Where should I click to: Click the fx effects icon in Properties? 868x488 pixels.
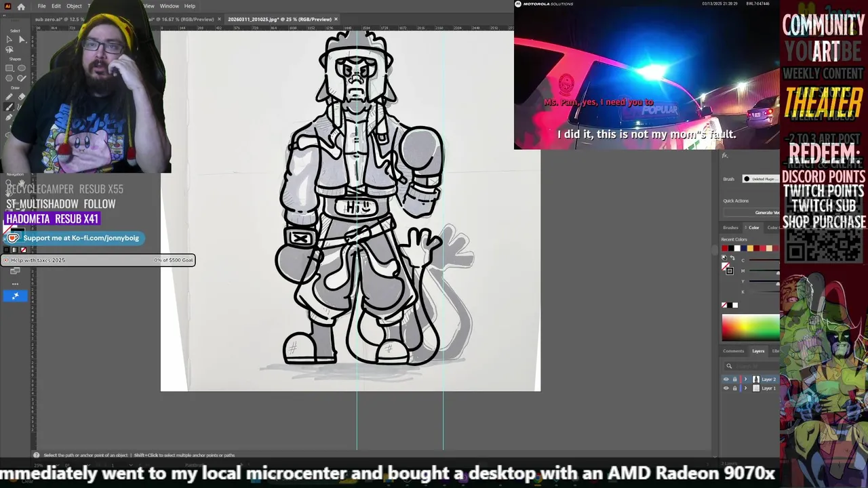coord(725,156)
